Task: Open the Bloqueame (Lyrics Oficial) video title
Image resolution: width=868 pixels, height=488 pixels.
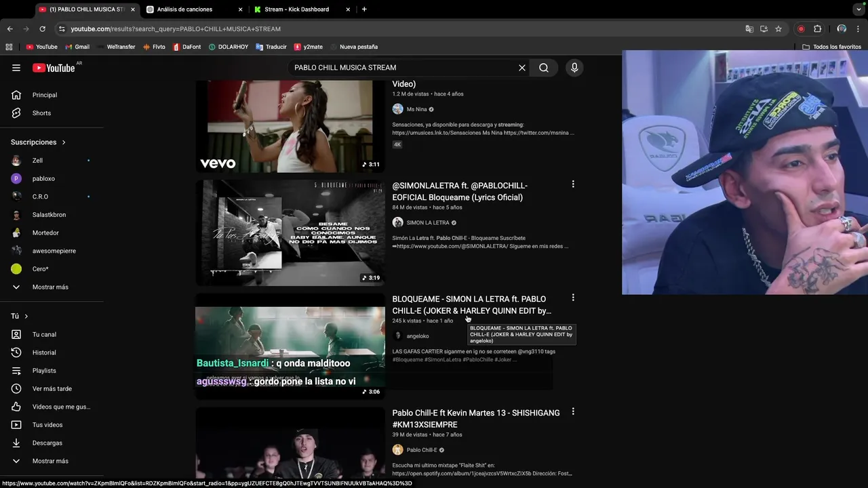Action: click(460, 191)
